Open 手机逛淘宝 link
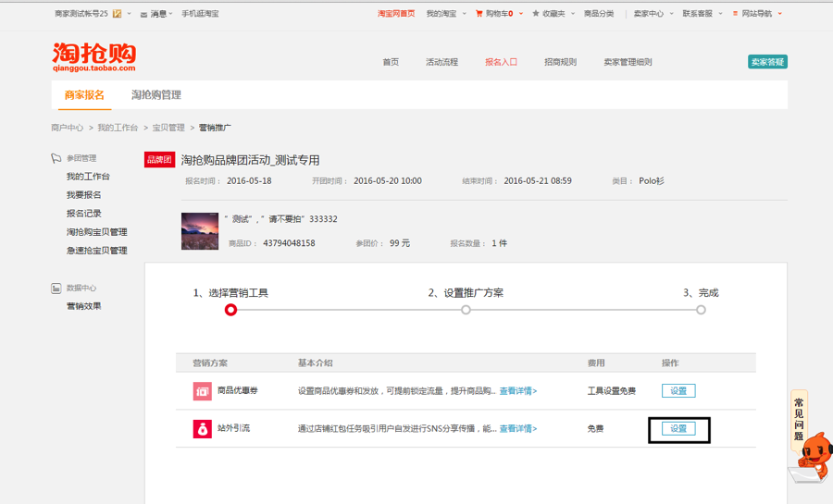Screen dimensions: 833x504 (200, 14)
